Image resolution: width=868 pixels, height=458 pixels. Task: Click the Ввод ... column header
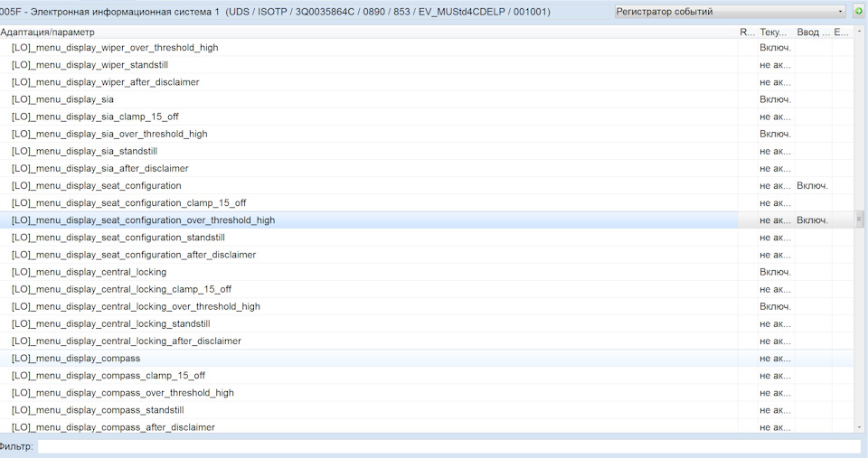click(813, 33)
